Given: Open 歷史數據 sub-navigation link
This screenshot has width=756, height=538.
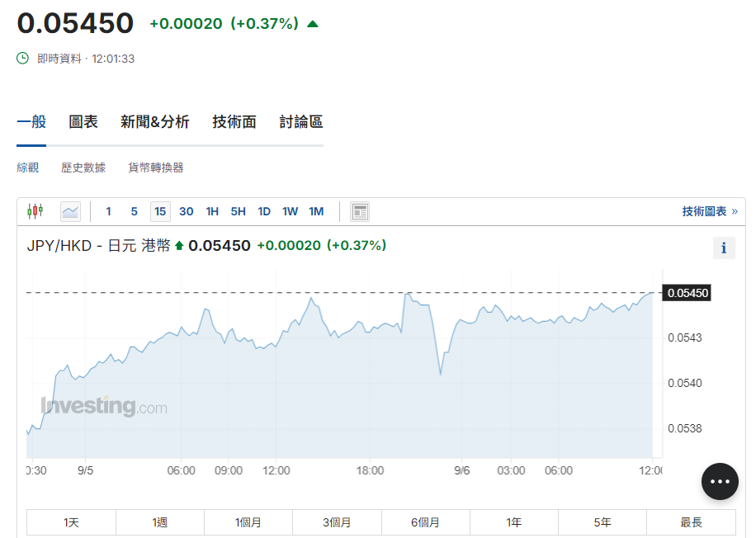Looking at the screenshot, I should click(x=83, y=168).
